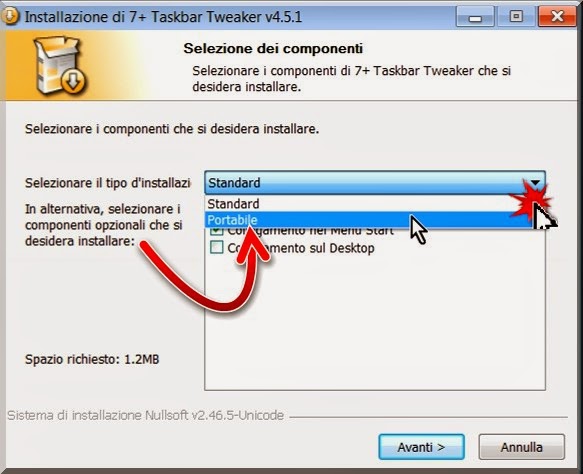Click the package box icon in the header
This screenshot has width=583, height=474.
pyautogui.click(x=60, y=65)
